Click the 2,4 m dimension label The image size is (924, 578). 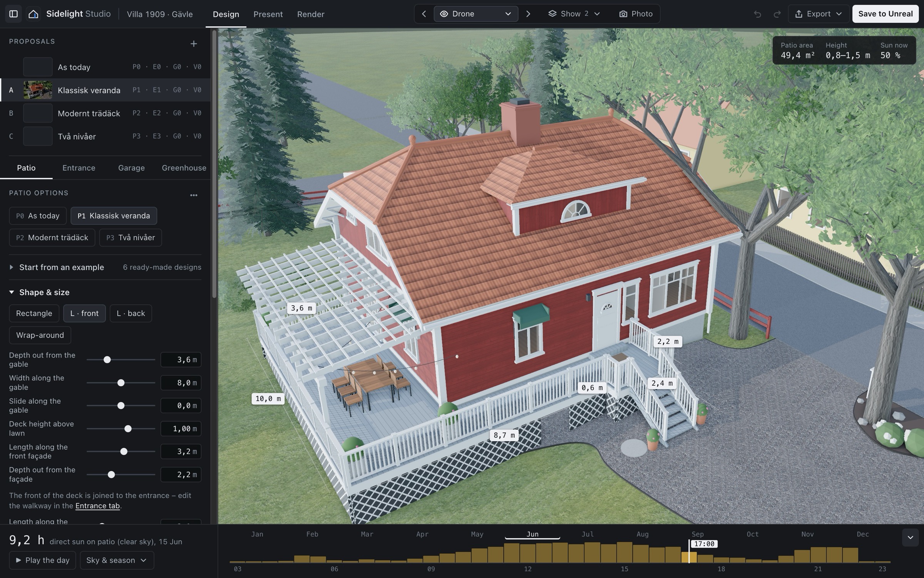click(662, 383)
